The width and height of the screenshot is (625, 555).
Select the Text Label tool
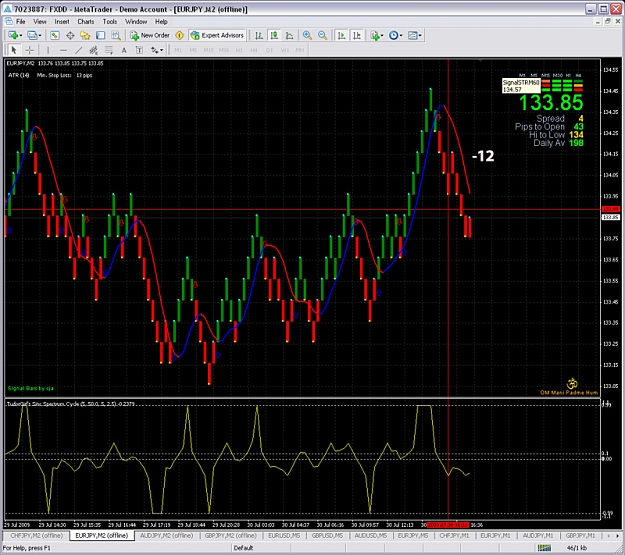tap(139, 50)
